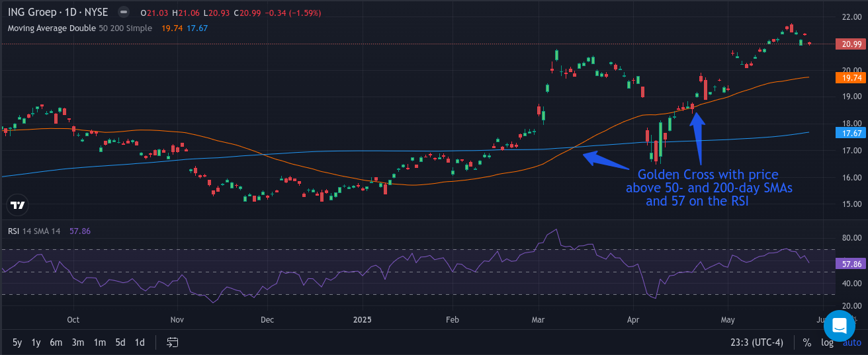Screen dimensions: 868x355
Task: Select the 1m time range
Action: (x=99, y=342)
